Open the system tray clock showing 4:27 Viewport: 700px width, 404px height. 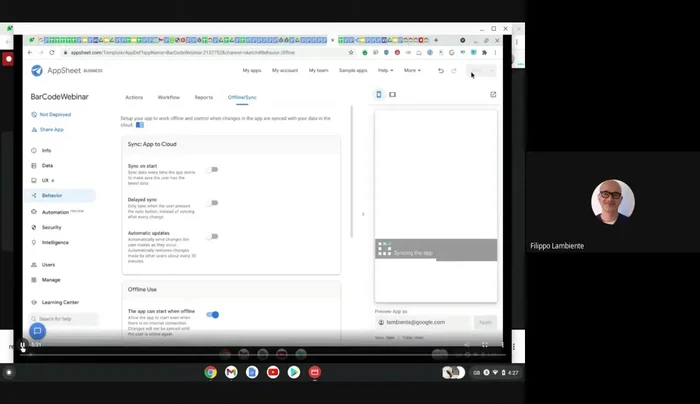[x=513, y=373]
